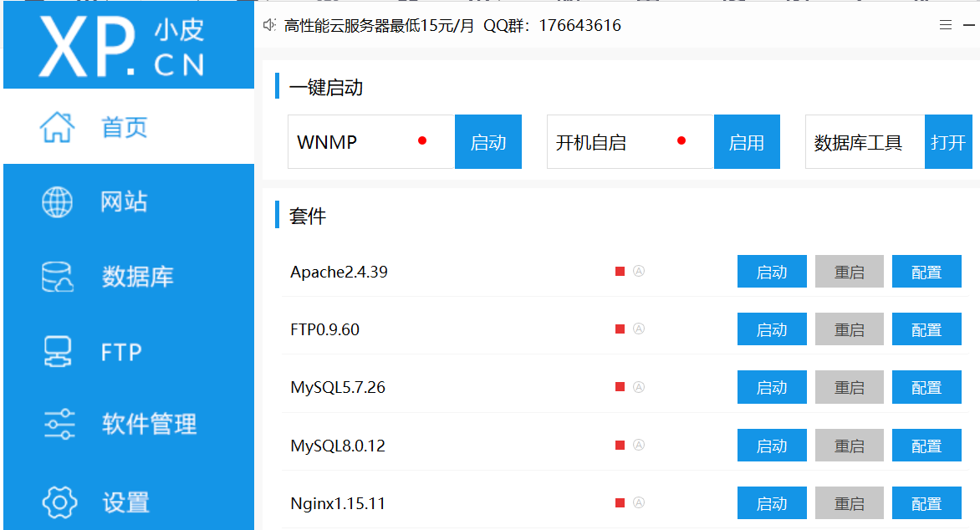Click the Nginx1.15.11 label
980x530 pixels.
(338, 503)
